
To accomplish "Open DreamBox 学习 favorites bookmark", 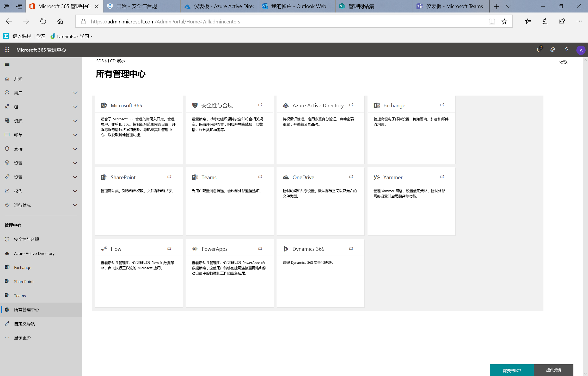I will coord(71,36).
